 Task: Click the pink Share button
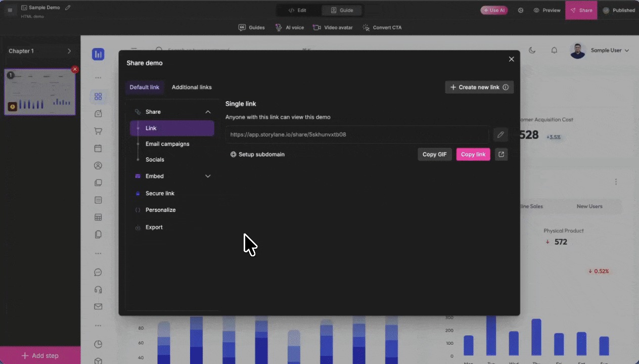pyautogui.click(x=581, y=10)
